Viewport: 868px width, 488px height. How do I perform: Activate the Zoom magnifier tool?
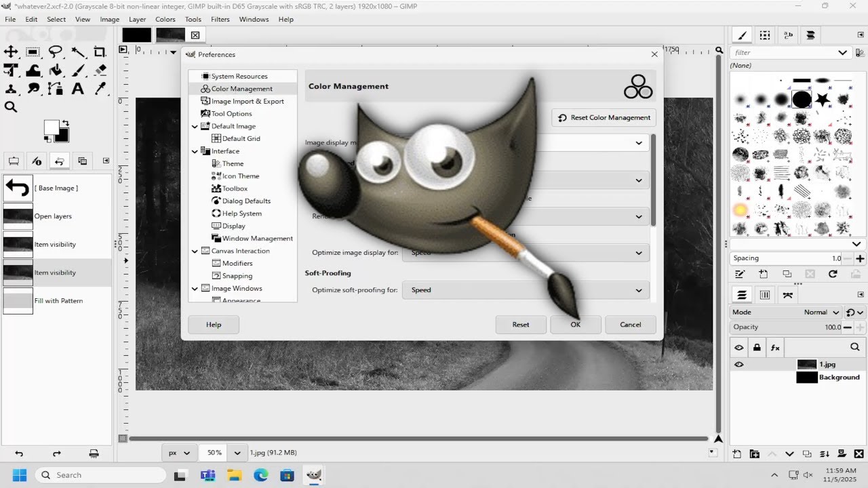tap(11, 106)
